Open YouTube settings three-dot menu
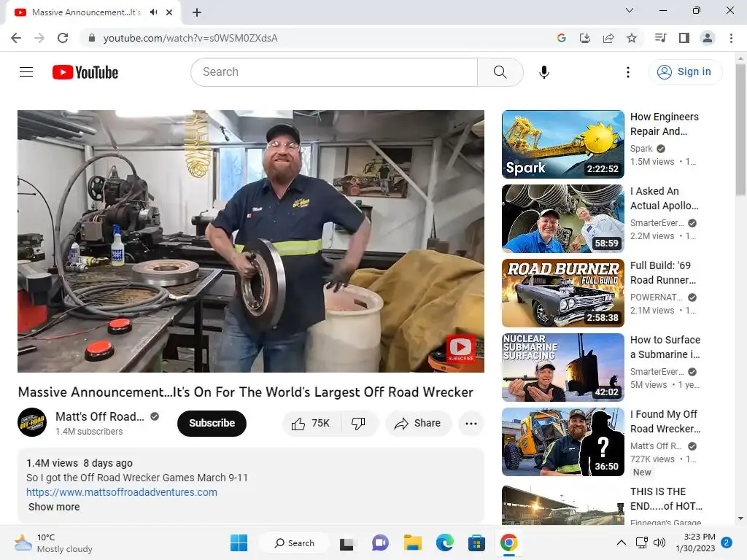The image size is (747, 560). click(x=628, y=72)
